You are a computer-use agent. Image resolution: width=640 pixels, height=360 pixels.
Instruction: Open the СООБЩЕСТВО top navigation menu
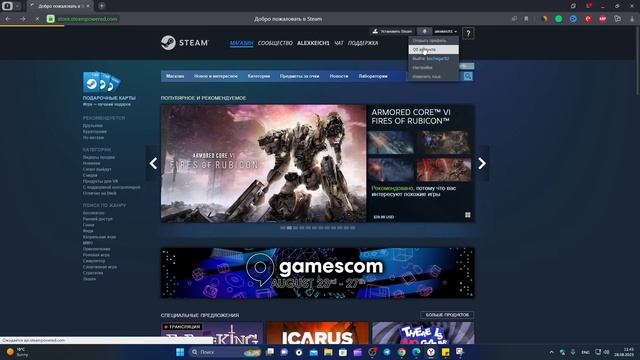tap(275, 43)
